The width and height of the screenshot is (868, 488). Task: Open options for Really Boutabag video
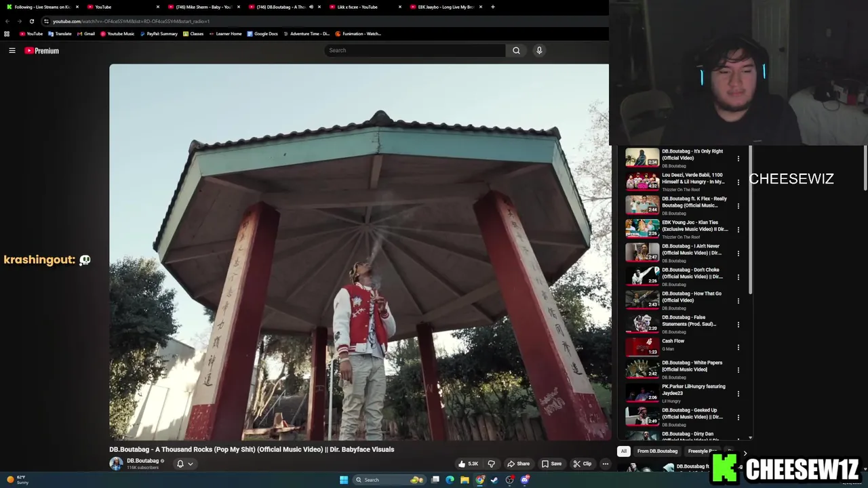(x=738, y=206)
